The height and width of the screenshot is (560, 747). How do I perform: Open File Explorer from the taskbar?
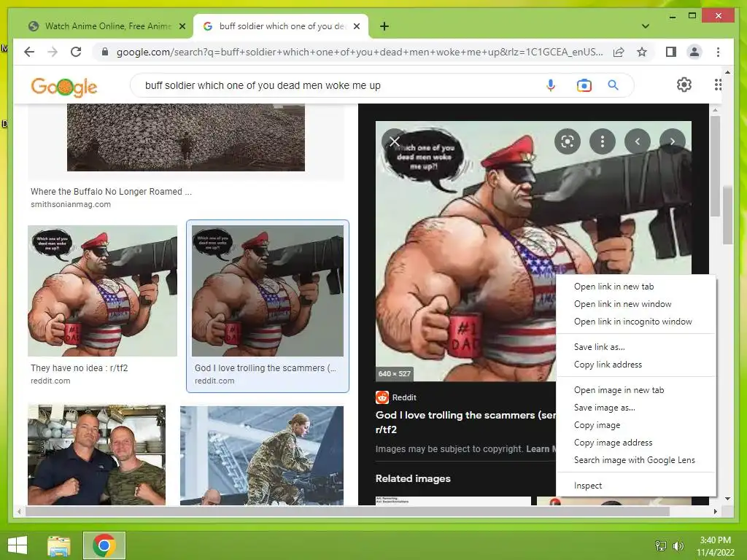pyautogui.click(x=59, y=545)
